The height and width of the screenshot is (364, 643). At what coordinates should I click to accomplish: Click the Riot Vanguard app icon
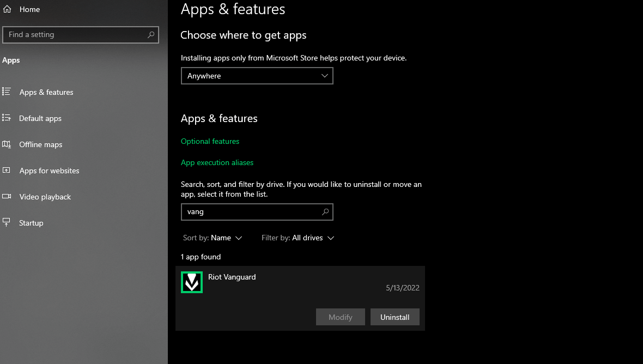pos(192,282)
